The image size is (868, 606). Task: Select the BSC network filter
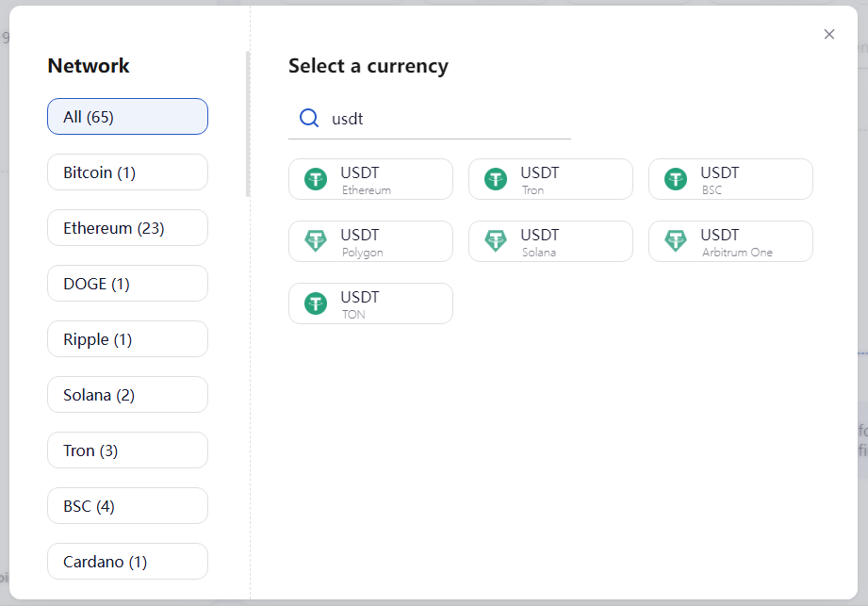[x=127, y=505]
